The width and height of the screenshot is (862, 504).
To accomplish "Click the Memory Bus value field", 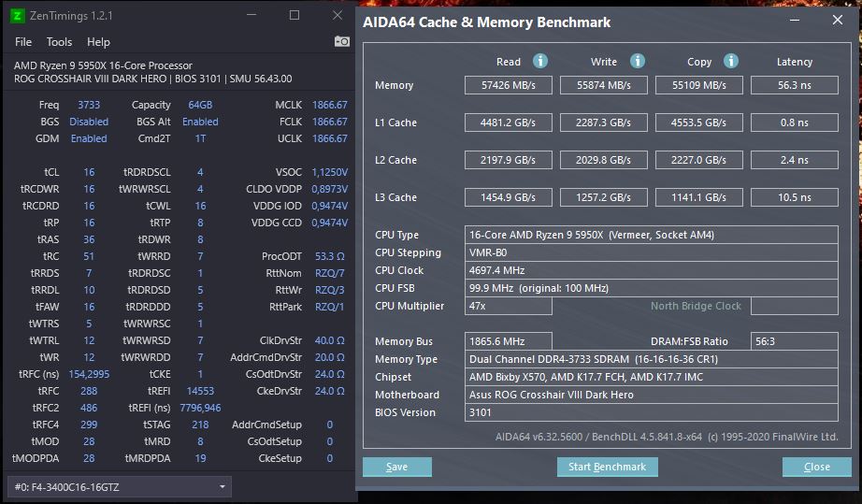I will point(509,341).
